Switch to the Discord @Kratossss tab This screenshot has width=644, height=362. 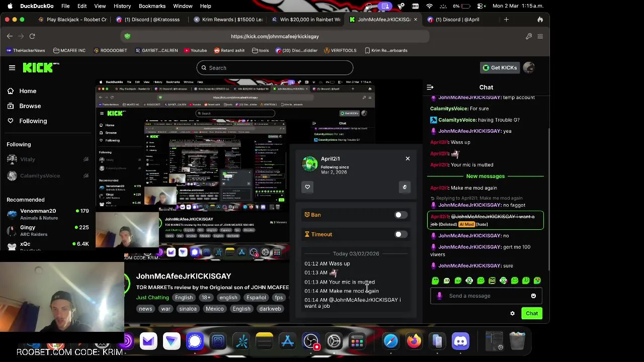pos(152,20)
